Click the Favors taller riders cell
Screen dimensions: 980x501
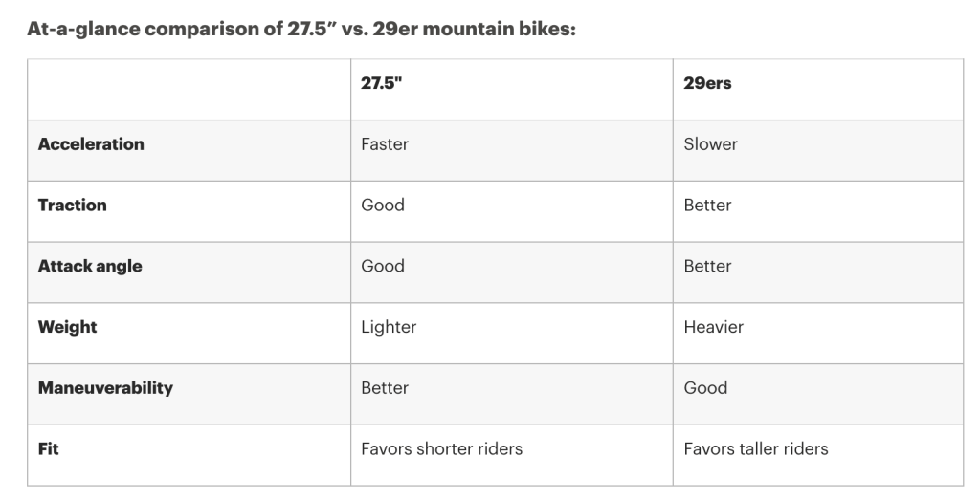pyautogui.click(x=756, y=448)
